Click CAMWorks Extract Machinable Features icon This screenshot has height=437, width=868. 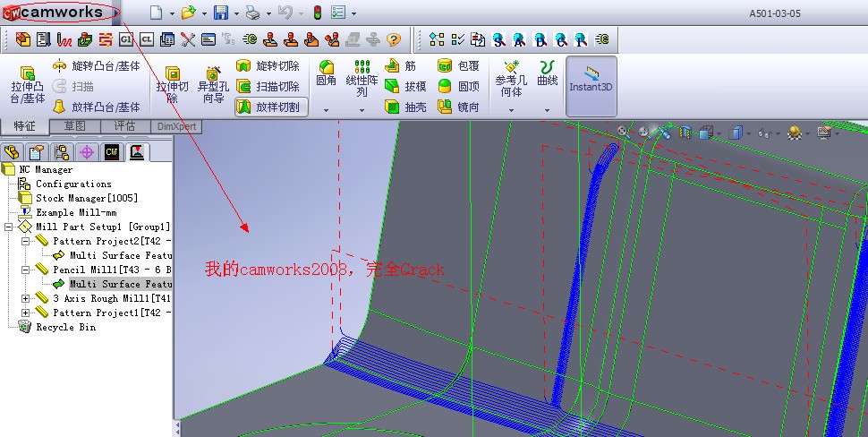point(23,39)
